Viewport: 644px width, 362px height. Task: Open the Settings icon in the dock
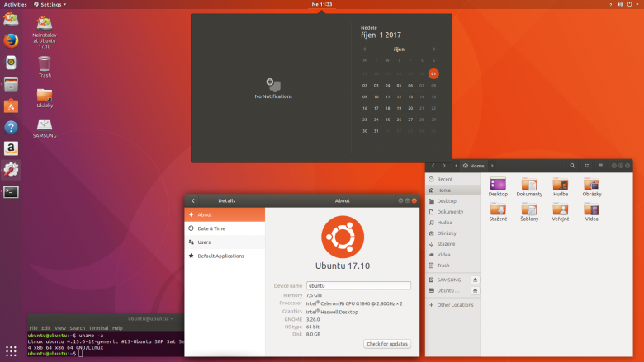pos(11,170)
